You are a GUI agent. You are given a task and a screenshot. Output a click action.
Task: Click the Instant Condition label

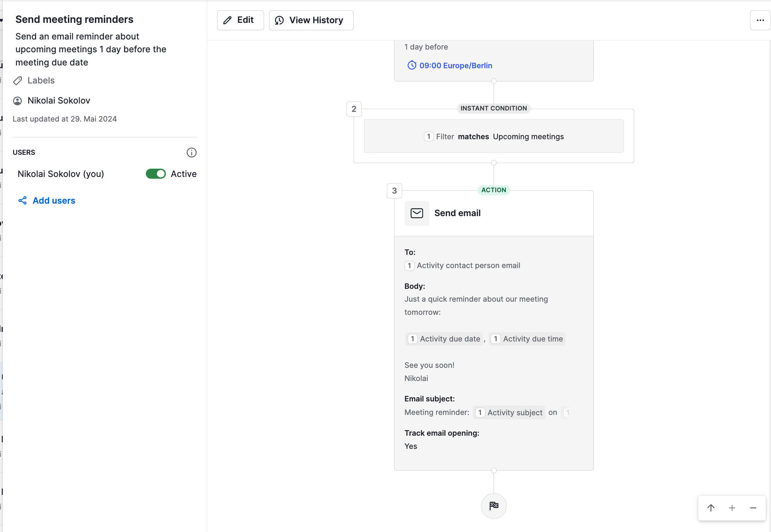click(x=493, y=108)
